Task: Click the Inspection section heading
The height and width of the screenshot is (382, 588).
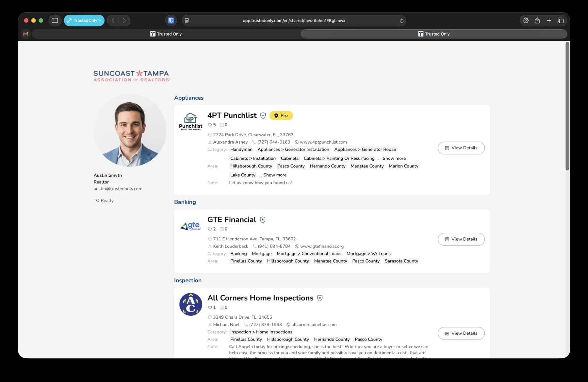Action: 188,280
